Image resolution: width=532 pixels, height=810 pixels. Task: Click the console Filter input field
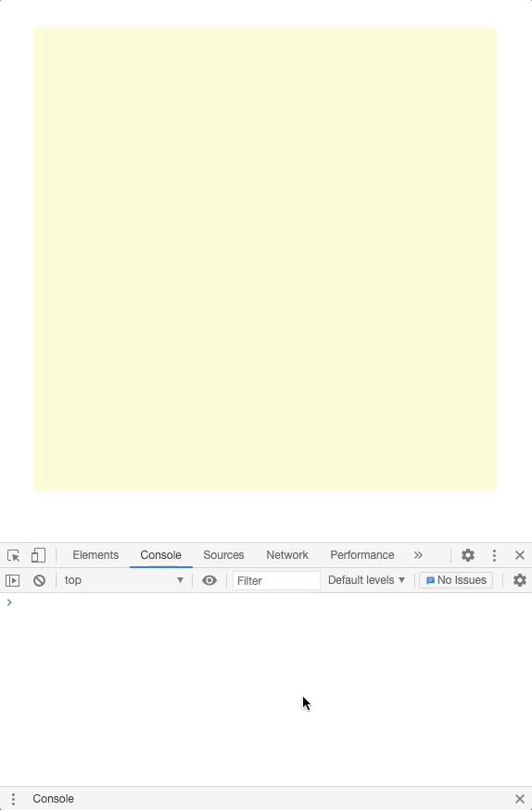coord(276,581)
